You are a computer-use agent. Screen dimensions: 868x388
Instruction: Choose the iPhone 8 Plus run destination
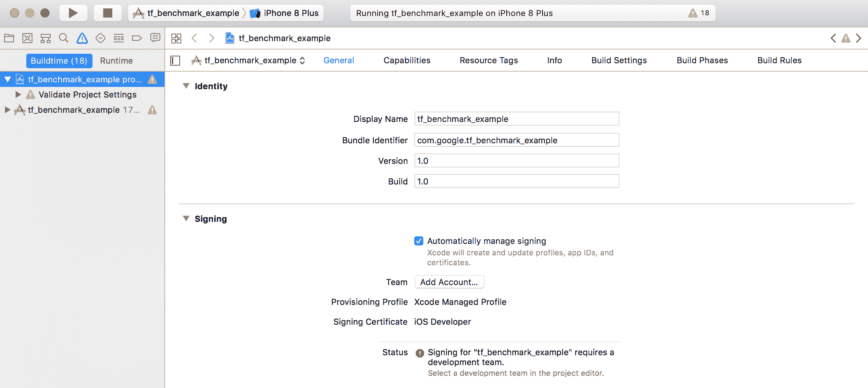pyautogui.click(x=284, y=13)
